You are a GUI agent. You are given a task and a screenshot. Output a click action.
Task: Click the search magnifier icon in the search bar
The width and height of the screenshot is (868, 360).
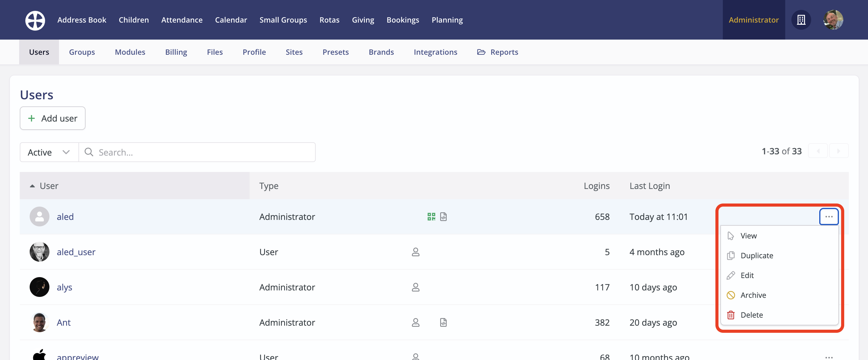[89, 152]
